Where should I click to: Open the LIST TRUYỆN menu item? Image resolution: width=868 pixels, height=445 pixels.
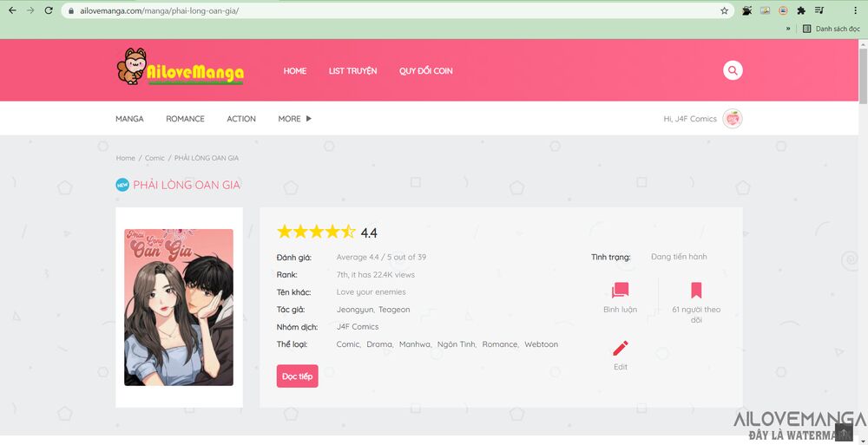352,71
